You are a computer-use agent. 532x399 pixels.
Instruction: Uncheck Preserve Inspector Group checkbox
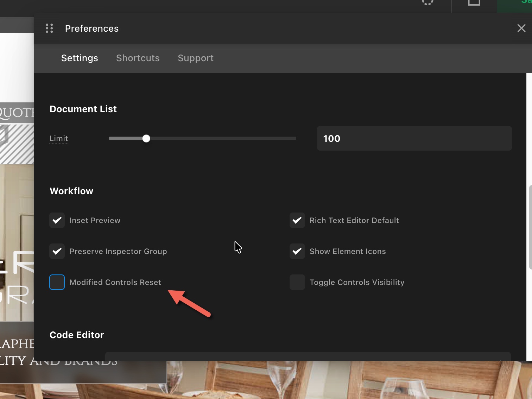point(57,251)
